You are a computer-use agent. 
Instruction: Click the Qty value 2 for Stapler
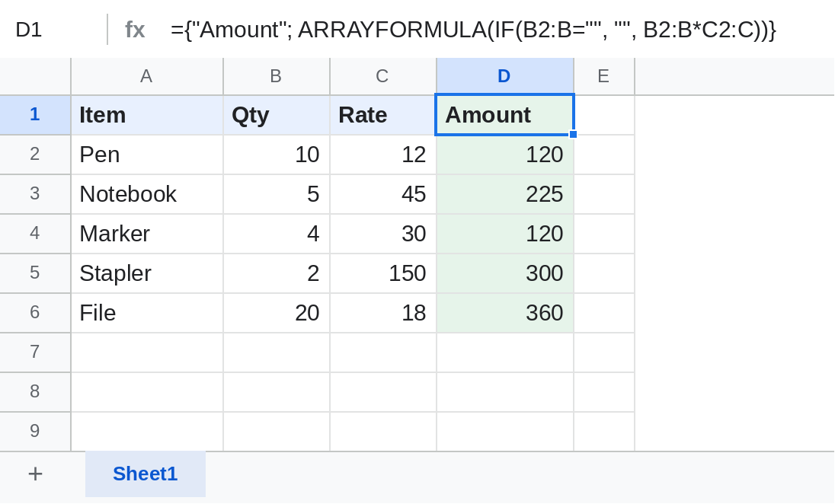[x=277, y=273]
